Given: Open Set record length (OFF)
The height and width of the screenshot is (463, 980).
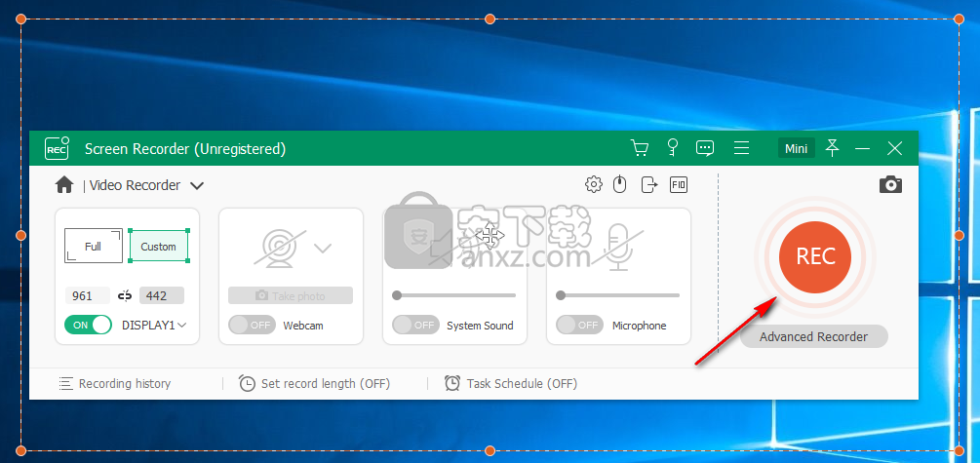Looking at the screenshot, I should (x=314, y=384).
